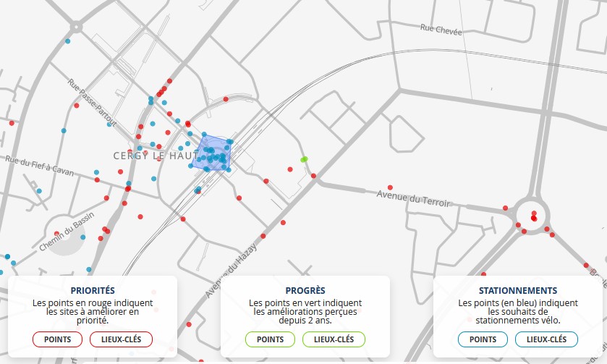Click the PRIORITÉS panel heading
This screenshot has width=607, height=364.
[x=93, y=290]
